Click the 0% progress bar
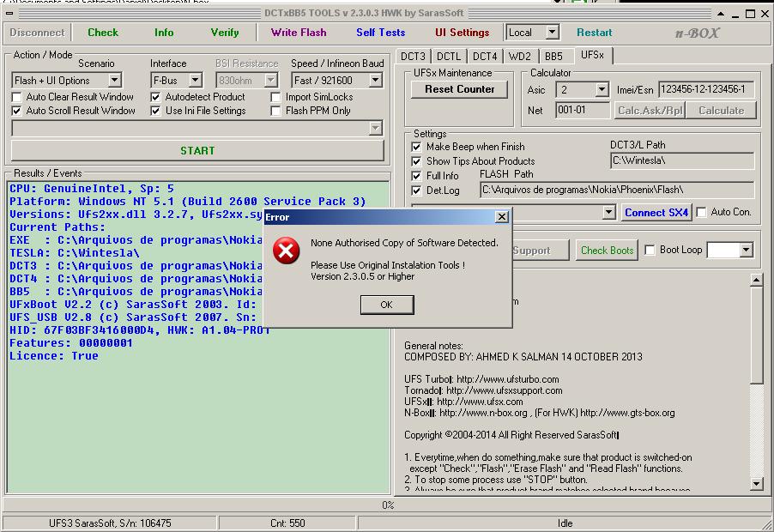Screen dimensions: 774x532 [x=387, y=505]
